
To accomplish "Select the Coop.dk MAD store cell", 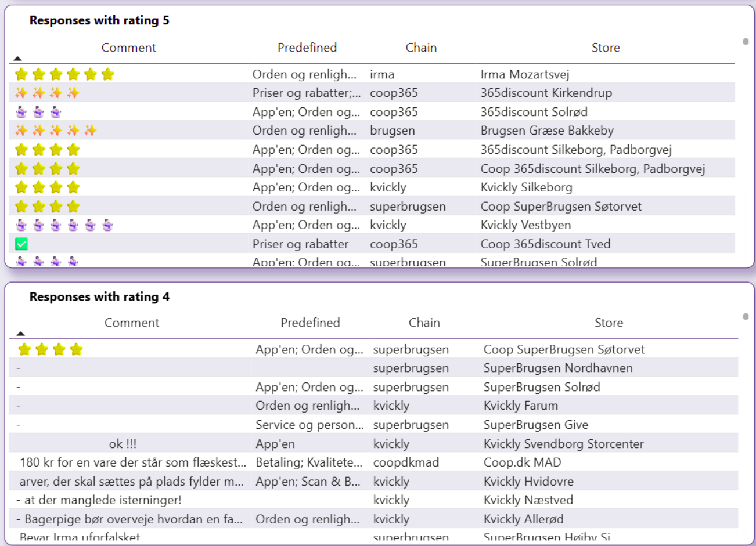I will coord(523,462).
